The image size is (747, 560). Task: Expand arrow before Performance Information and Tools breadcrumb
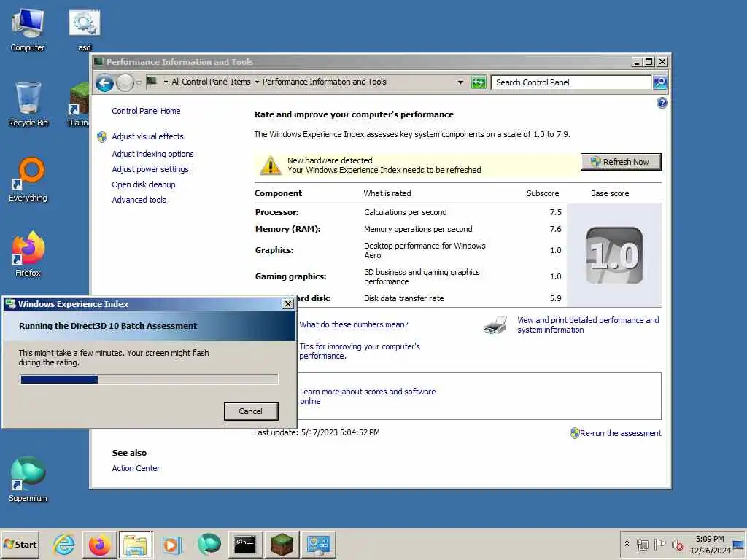coord(257,82)
